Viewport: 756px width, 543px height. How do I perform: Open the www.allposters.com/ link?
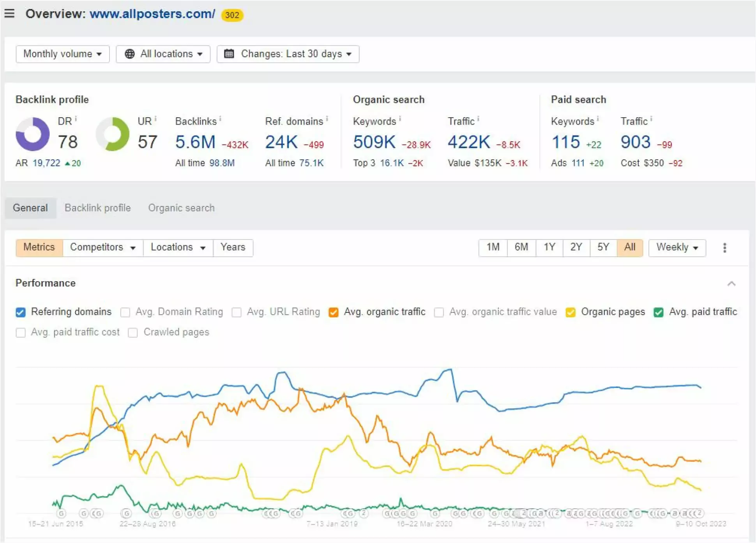152,14
